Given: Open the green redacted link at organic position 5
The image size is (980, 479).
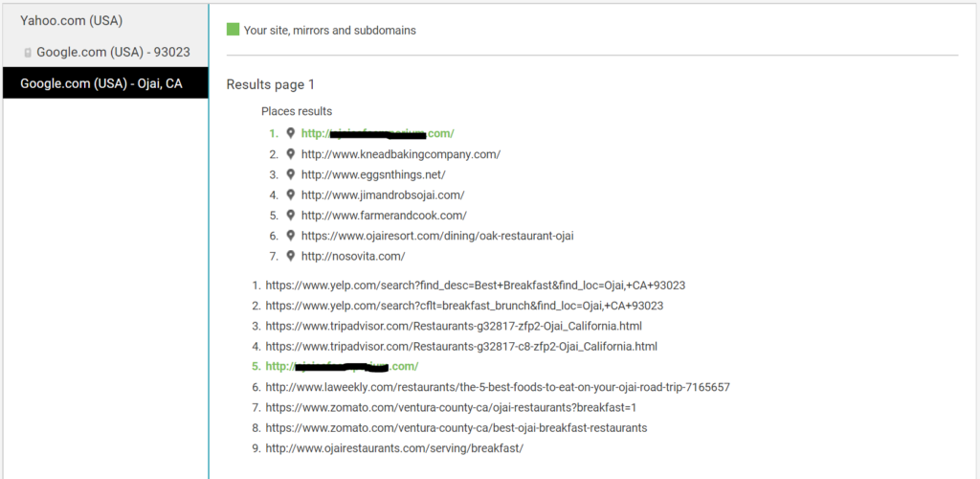Looking at the screenshot, I should pyautogui.click(x=342, y=367).
